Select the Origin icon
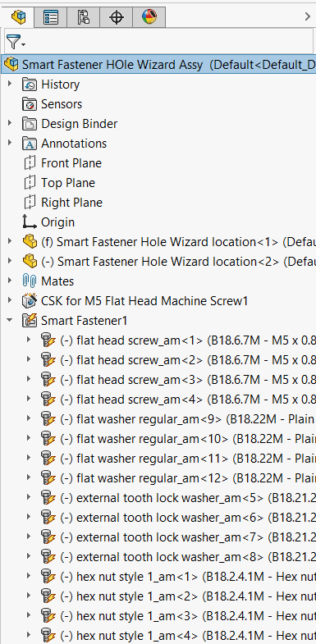Viewport: 316px width, 644px height. (30, 222)
